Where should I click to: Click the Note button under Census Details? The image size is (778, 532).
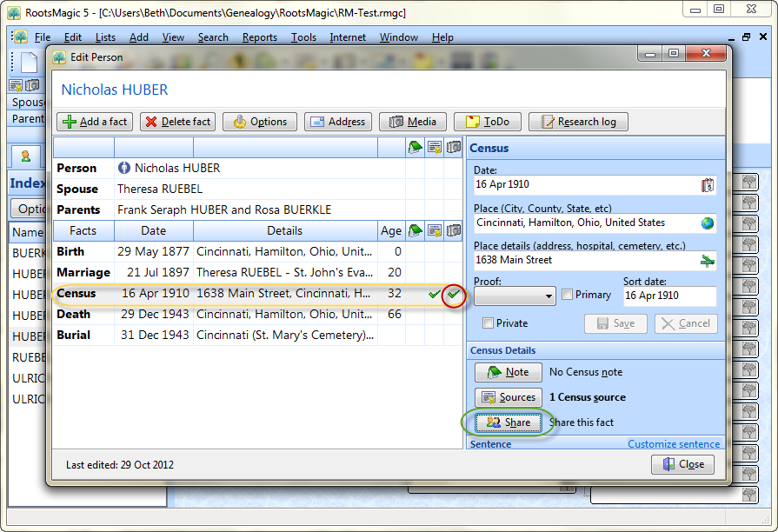pyautogui.click(x=508, y=372)
